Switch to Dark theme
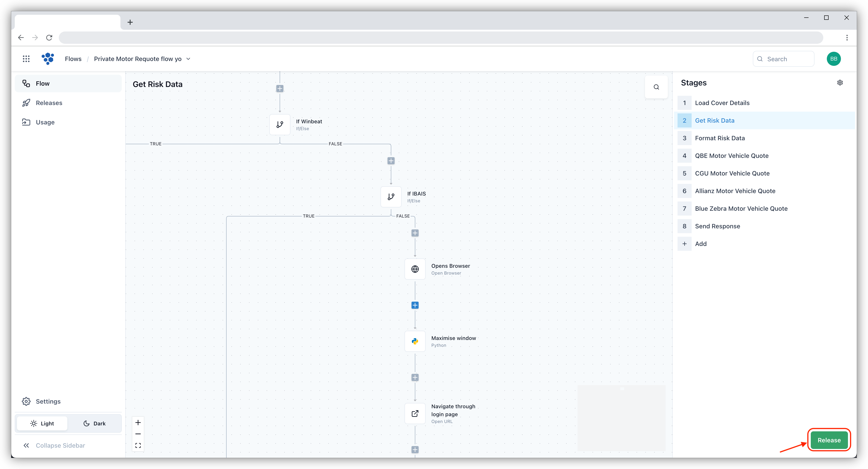 94,423
